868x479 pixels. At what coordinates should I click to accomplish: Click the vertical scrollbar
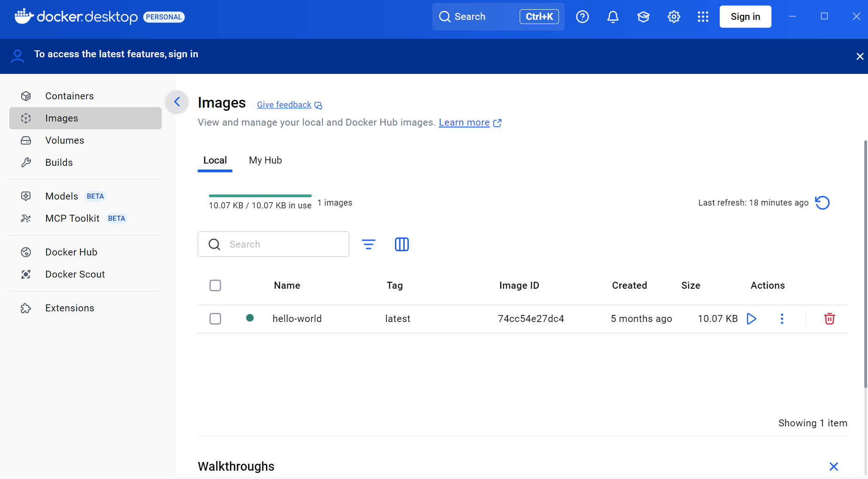click(x=865, y=263)
